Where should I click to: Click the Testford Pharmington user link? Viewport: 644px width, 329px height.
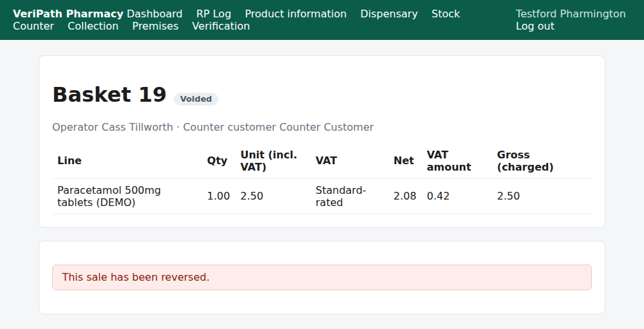click(x=571, y=14)
